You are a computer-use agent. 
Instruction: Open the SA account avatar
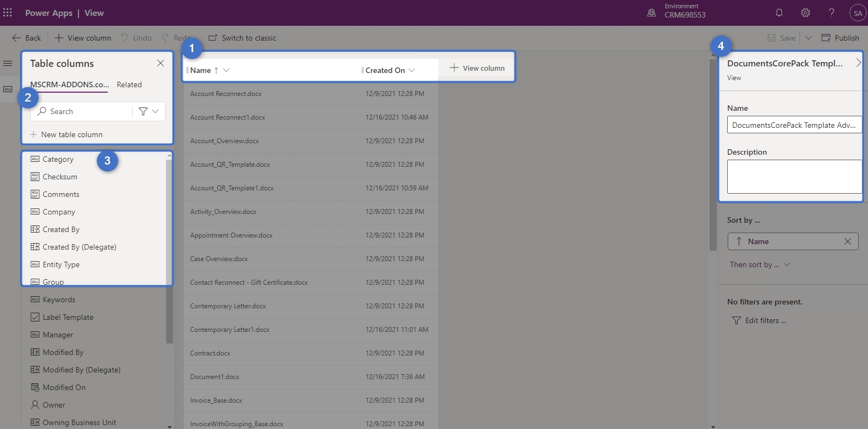point(858,13)
